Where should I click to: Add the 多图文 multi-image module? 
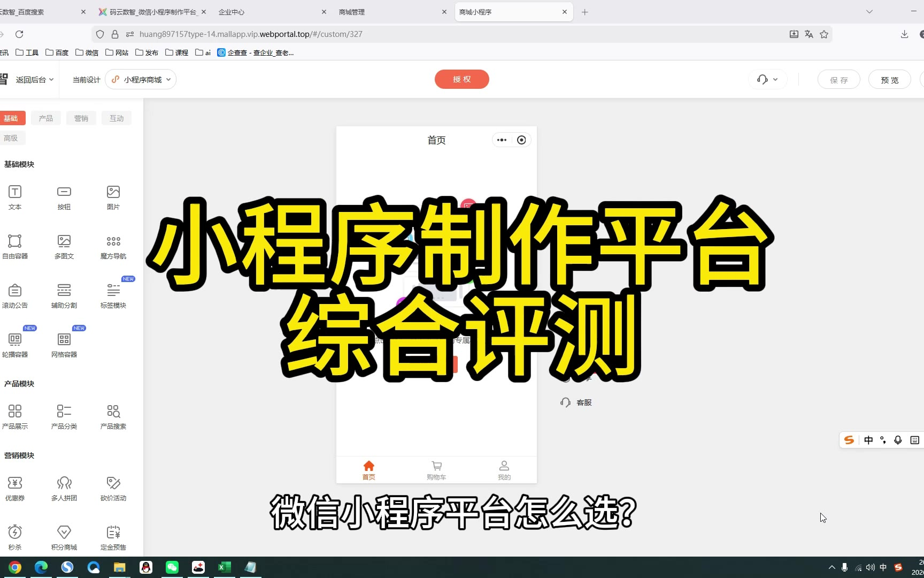click(64, 247)
